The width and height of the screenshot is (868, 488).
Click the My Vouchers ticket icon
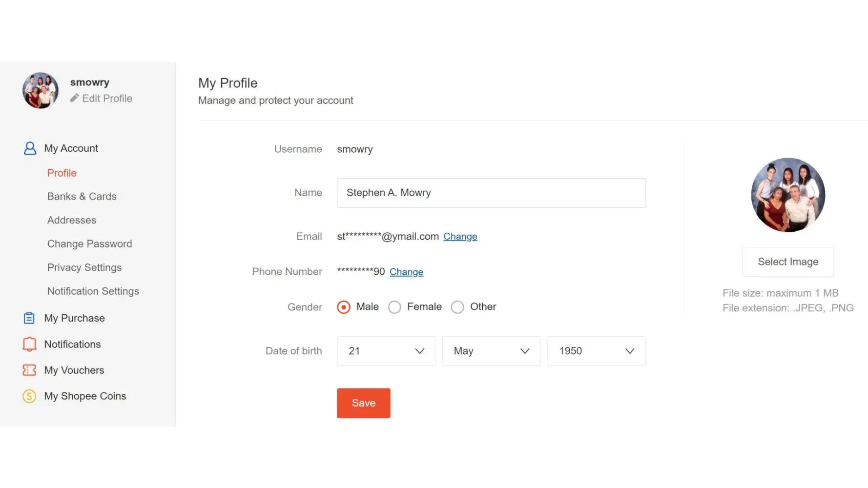click(x=29, y=370)
